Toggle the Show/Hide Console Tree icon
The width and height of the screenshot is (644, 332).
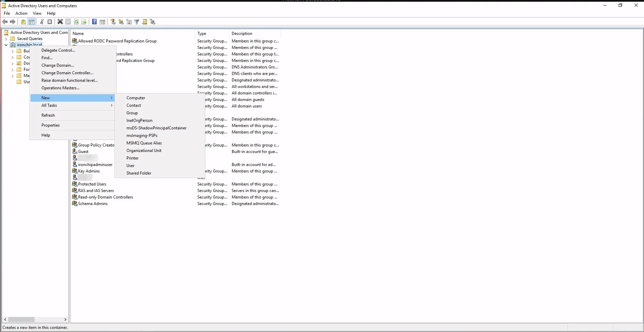32,22
